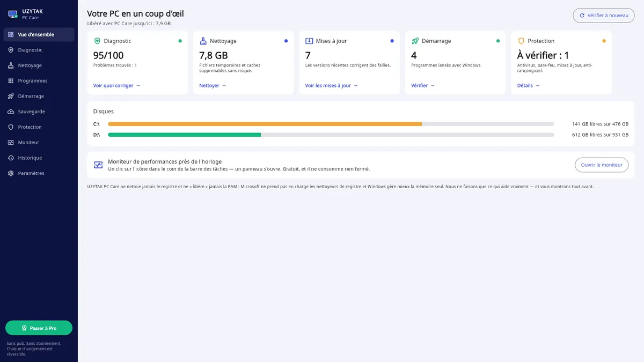Click Moniteur de performances près de l'horloge title
Screen dimensions: 644x362
click(x=165, y=161)
